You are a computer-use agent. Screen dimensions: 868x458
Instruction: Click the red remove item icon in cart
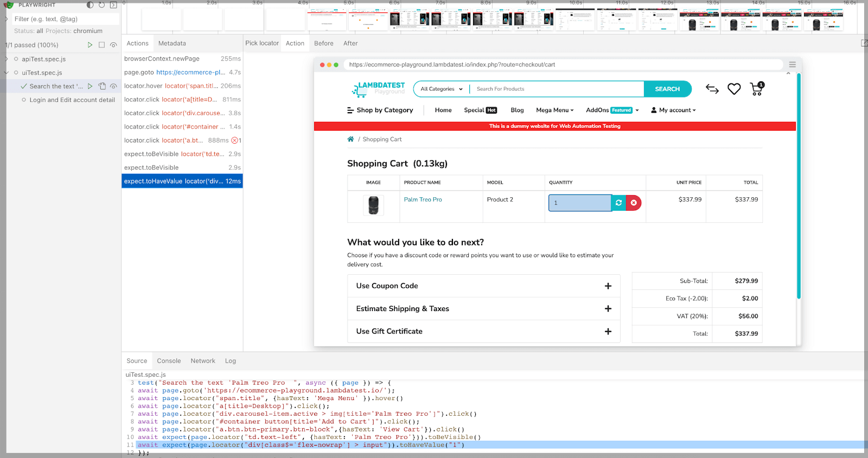pyautogui.click(x=634, y=203)
